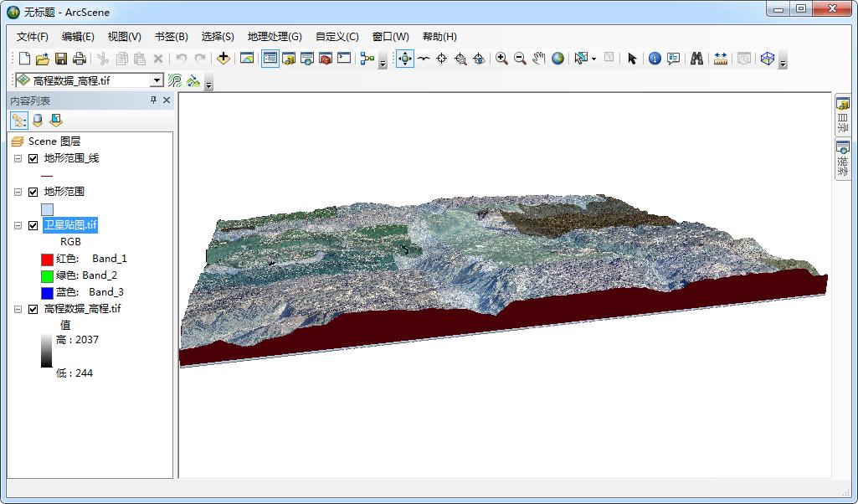Screen dimensions: 858x504
Task: Toggle visibility of 卫星贴图.tif layer
Action: pyautogui.click(x=33, y=225)
